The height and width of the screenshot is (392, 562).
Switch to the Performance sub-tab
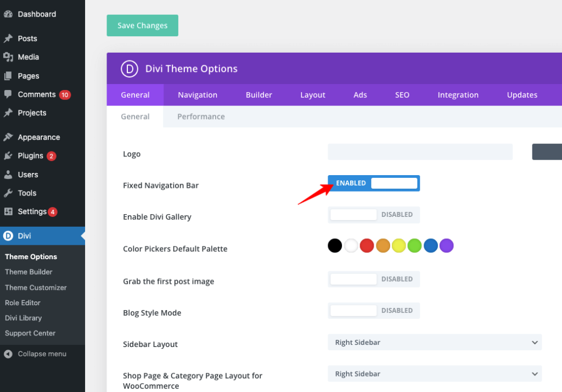[x=201, y=116]
